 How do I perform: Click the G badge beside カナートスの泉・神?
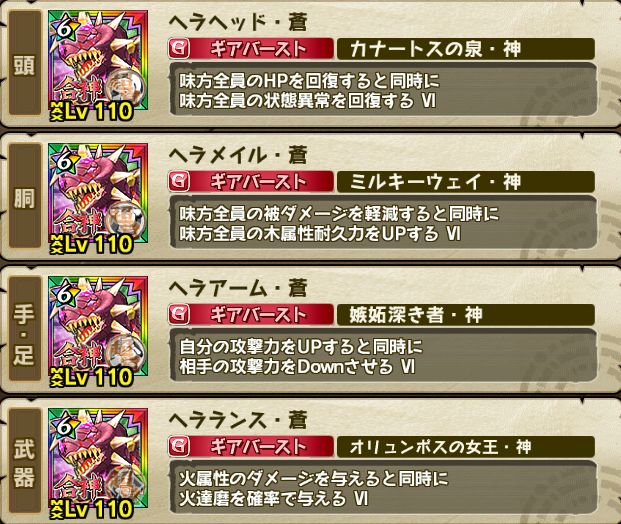(x=179, y=49)
